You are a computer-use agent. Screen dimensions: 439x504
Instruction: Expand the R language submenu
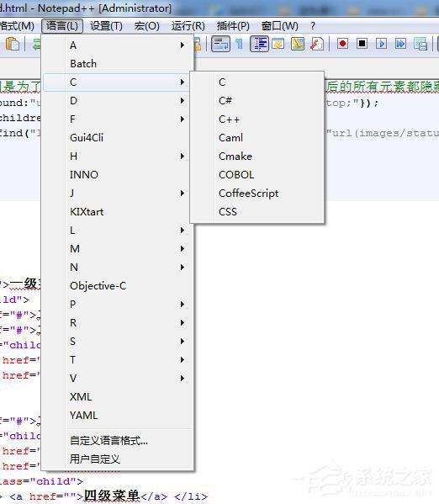click(x=118, y=323)
